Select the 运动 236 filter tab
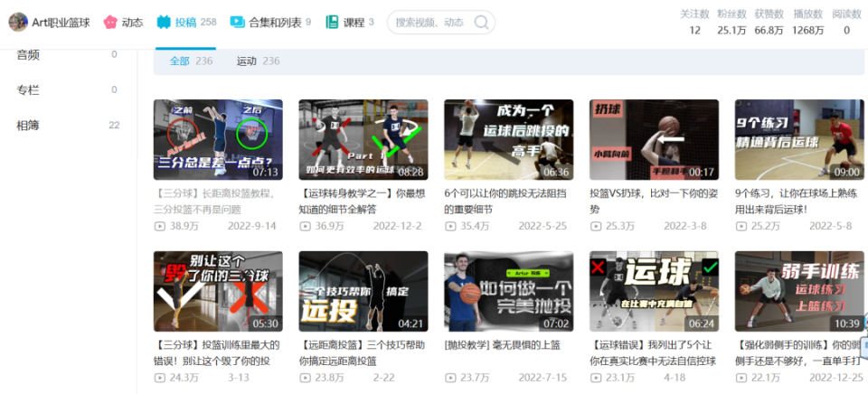Screen dimensions: 868x394 [x=258, y=61]
